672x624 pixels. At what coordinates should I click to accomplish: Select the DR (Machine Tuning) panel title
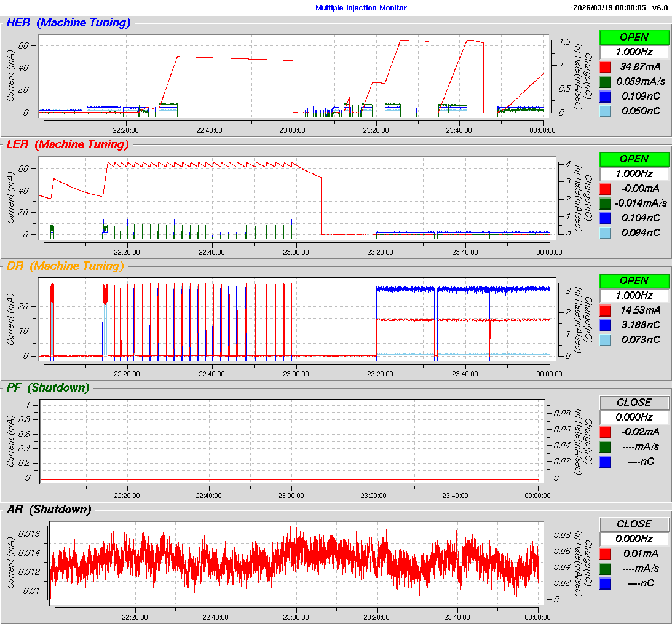[x=65, y=266]
